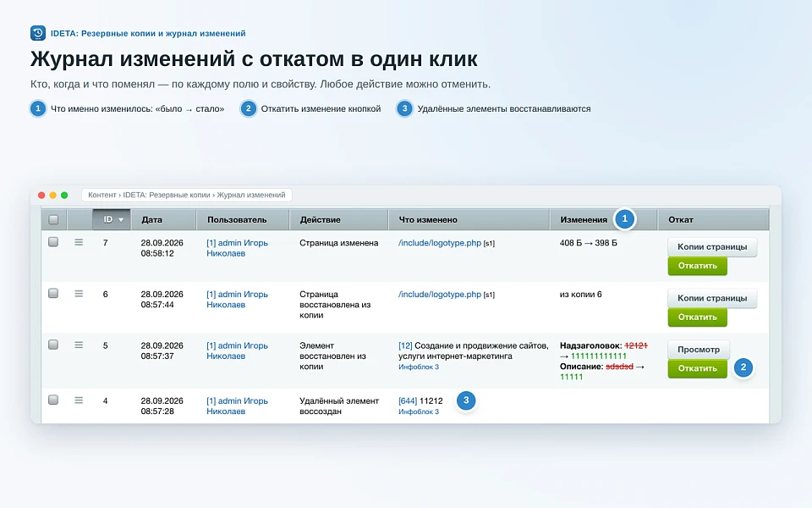The width and height of the screenshot is (812, 508).
Task: Click the IDETA backup module logo icon
Action: tap(38, 33)
